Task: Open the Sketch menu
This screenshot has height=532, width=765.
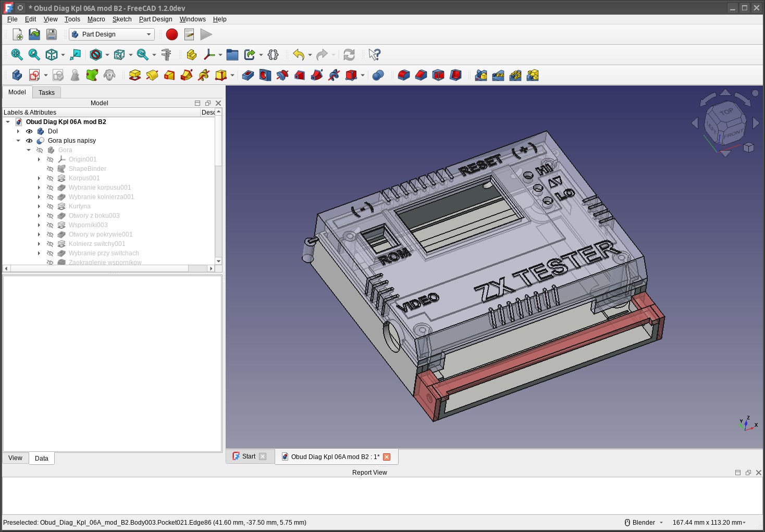Action: coord(122,19)
